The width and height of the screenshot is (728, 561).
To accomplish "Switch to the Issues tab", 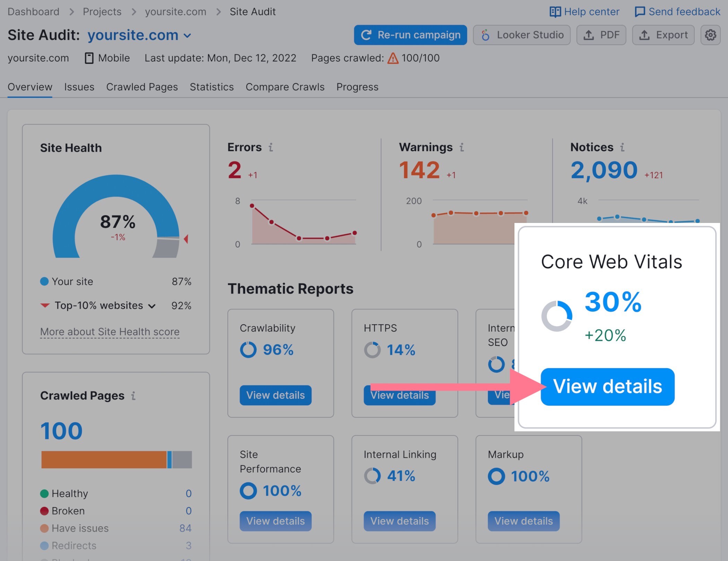I will point(79,87).
